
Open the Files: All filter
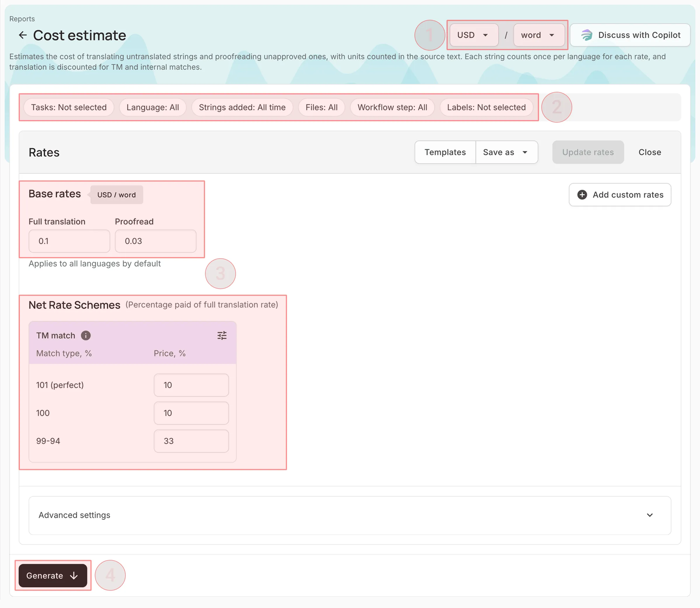click(321, 107)
